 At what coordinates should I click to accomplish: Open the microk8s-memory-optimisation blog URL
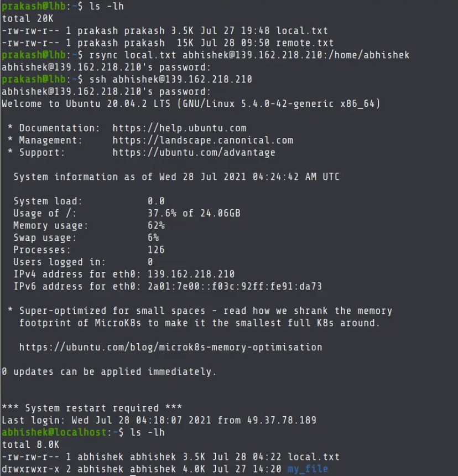tap(170, 347)
